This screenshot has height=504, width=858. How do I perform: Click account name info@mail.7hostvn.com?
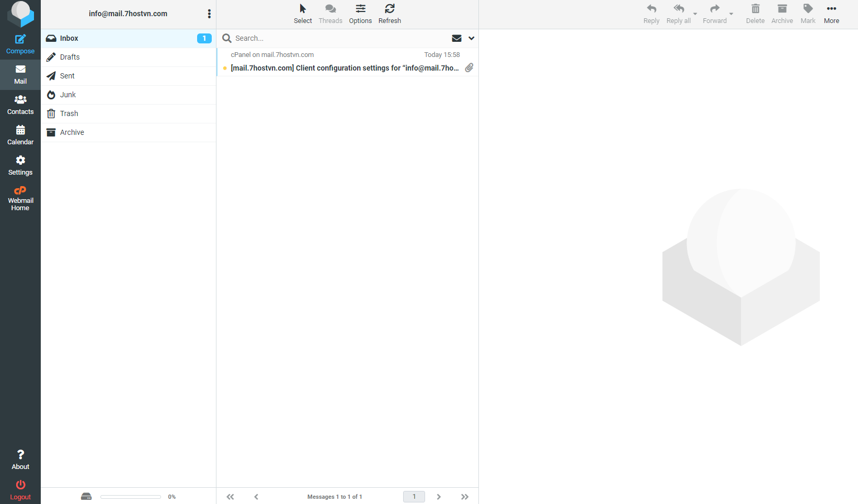[x=128, y=14]
